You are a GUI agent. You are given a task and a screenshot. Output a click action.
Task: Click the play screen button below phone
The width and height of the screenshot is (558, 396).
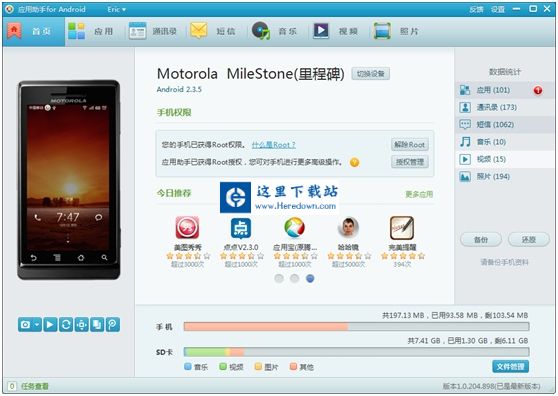click(x=50, y=324)
